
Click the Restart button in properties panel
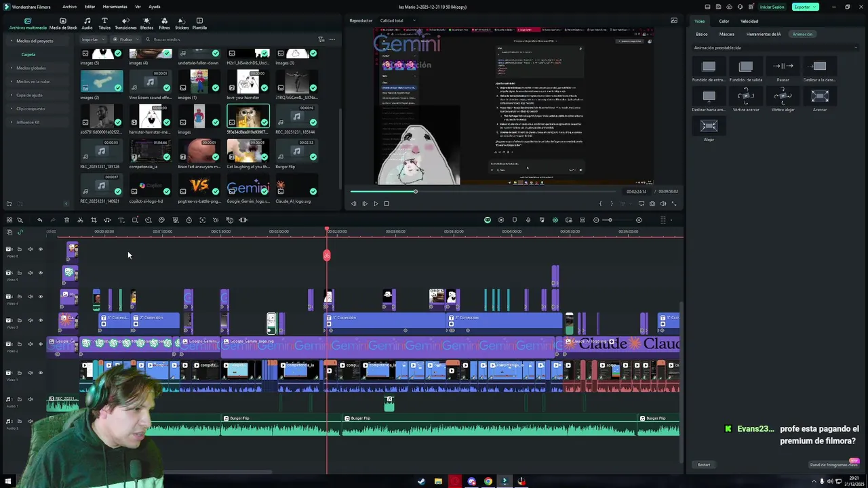click(704, 465)
